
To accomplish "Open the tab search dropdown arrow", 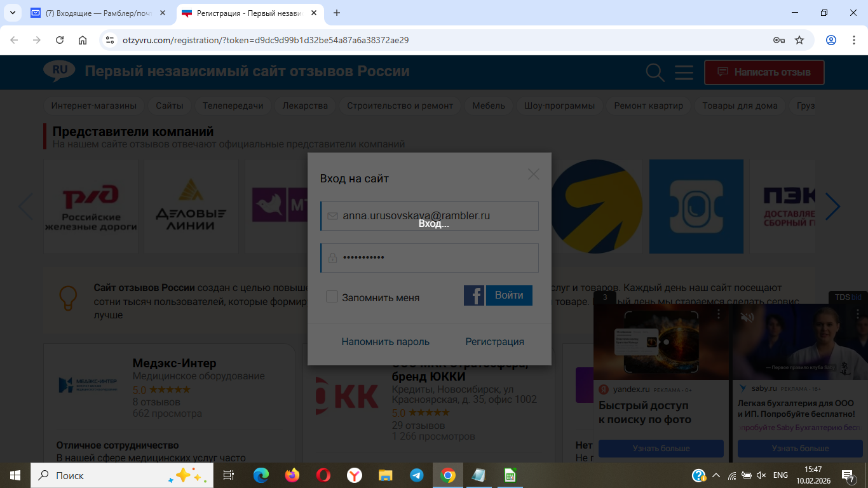I will coord(12,13).
